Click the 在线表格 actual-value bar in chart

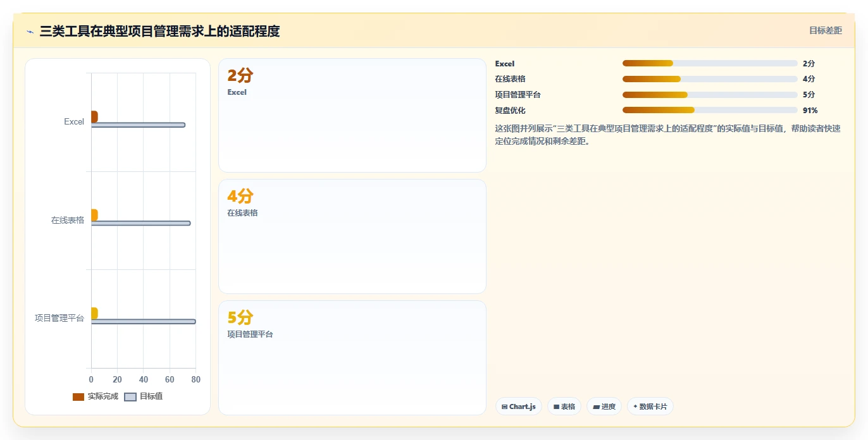pyautogui.click(x=94, y=215)
